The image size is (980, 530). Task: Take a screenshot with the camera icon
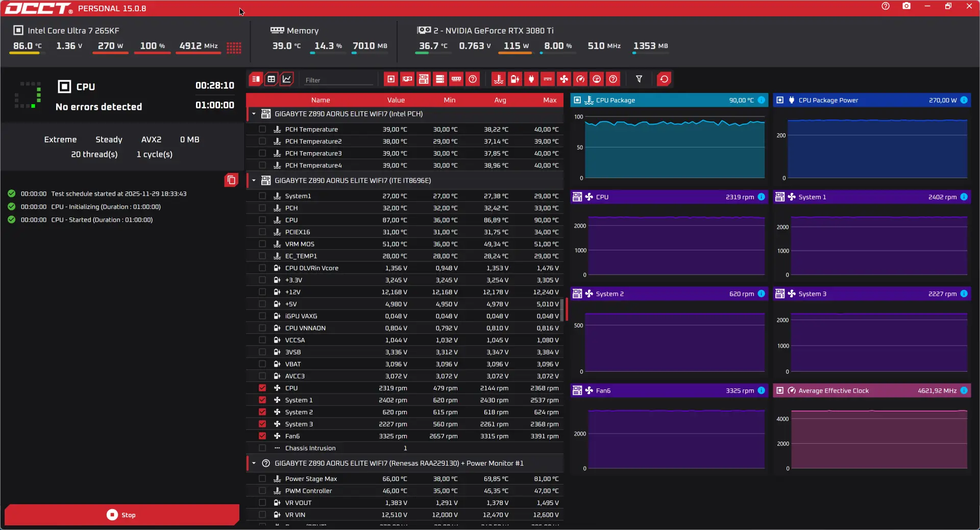click(x=906, y=6)
